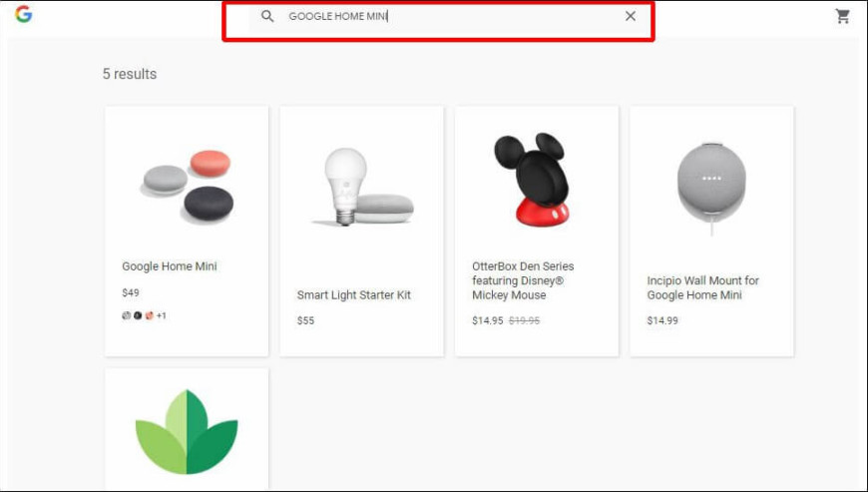Click the search magnifier icon
868x492 pixels.
267,16
